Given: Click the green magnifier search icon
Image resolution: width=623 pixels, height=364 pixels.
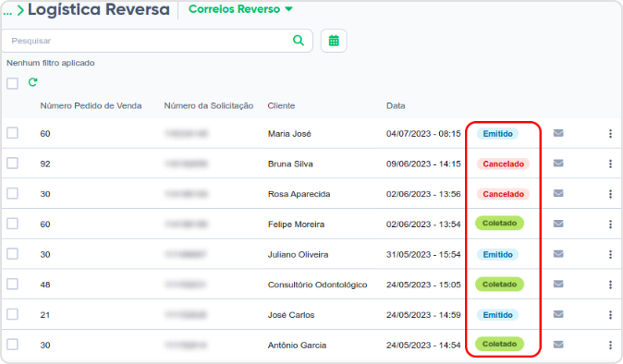Looking at the screenshot, I should (298, 40).
